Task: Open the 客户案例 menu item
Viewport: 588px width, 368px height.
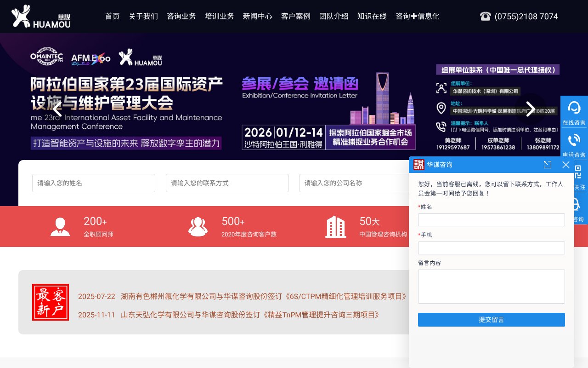Action: 295,16
